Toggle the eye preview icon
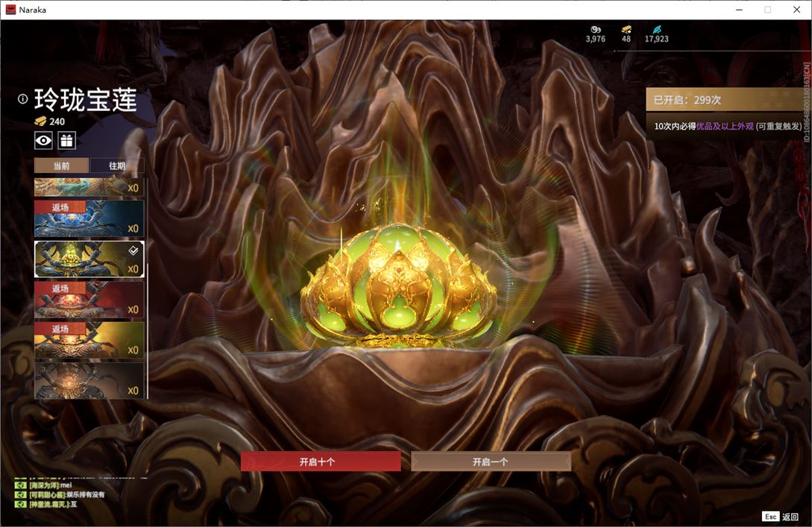812x527 pixels. [x=43, y=140]
